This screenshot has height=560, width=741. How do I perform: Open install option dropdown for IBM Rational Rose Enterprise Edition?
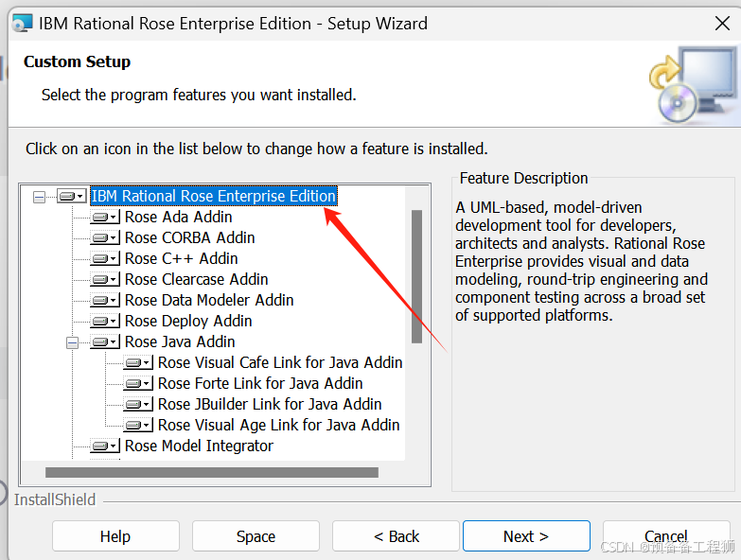coord(71,196)
